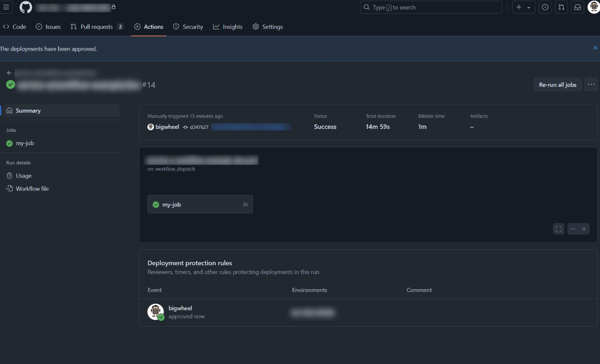Go back using the left arrow link
The image size is (600, 364).
click(9, 73)
